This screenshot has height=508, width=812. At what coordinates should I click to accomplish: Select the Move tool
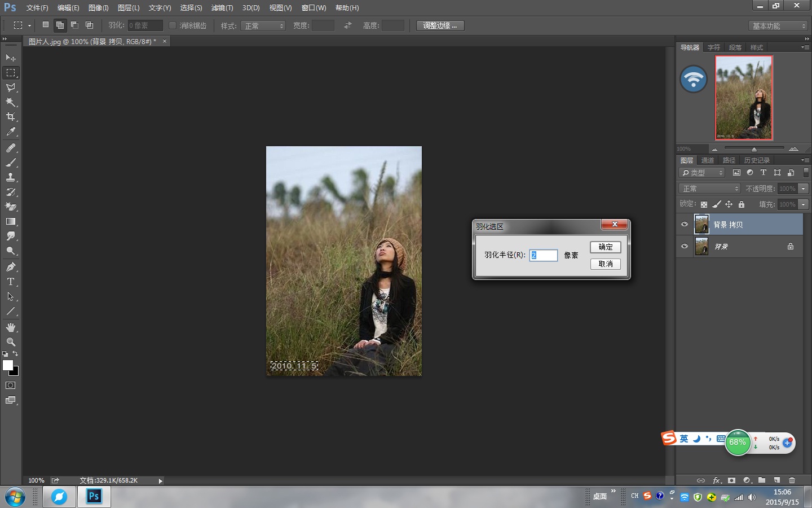pos(11,58)
